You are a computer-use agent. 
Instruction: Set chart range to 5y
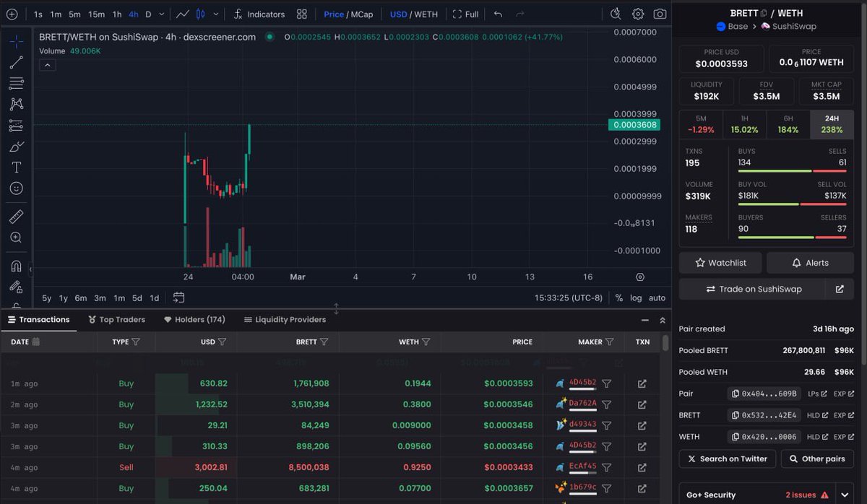[x=46, y=297]
